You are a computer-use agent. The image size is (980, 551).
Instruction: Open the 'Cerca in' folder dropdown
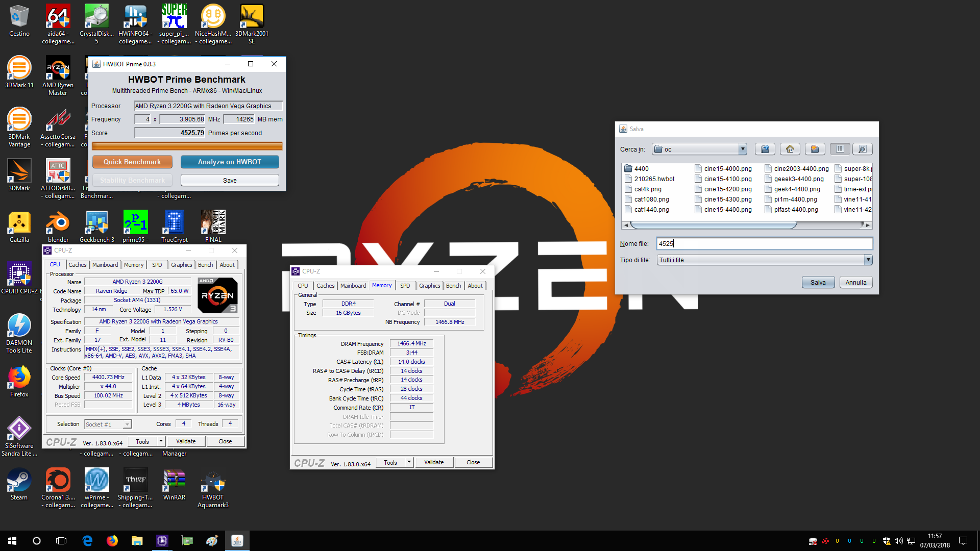point(742,149)
